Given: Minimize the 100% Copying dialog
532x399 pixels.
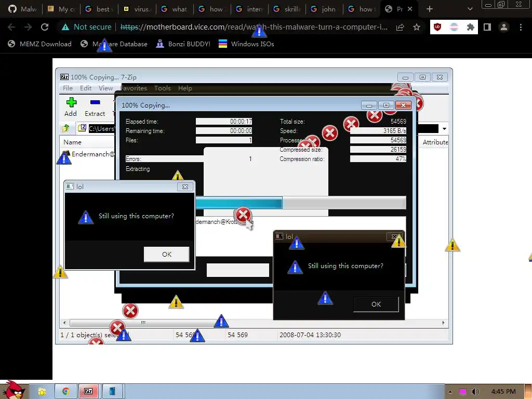Looking at the screenshot, I should (x=369, y=105).
